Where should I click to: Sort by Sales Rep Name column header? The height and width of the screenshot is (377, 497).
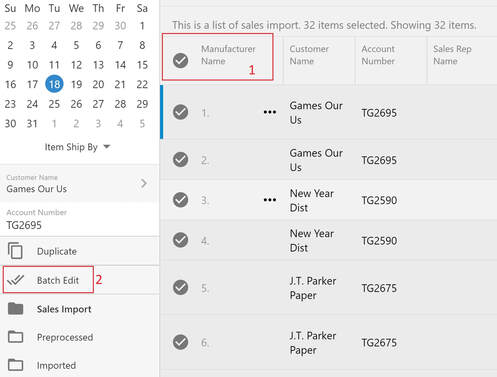pos(452,55)
